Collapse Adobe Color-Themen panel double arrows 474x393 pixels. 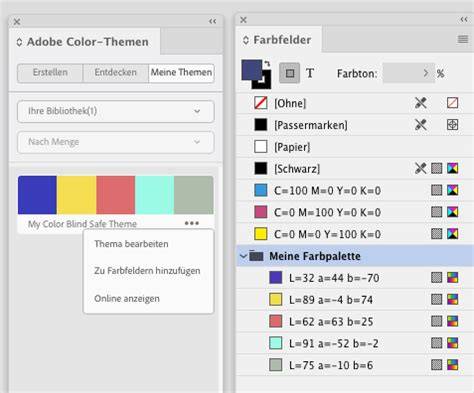coord(213,21)
